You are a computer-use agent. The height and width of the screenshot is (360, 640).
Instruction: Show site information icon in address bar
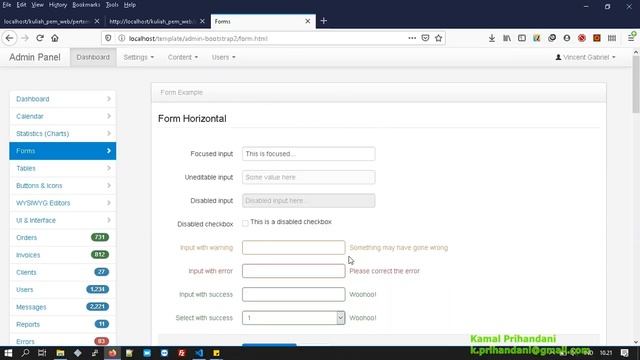click(x=122, y=38)
